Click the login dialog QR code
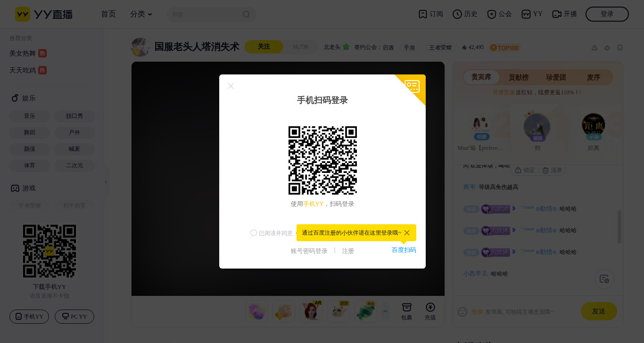Viewport: 644px width, 343px height. (x=322, y=160)
